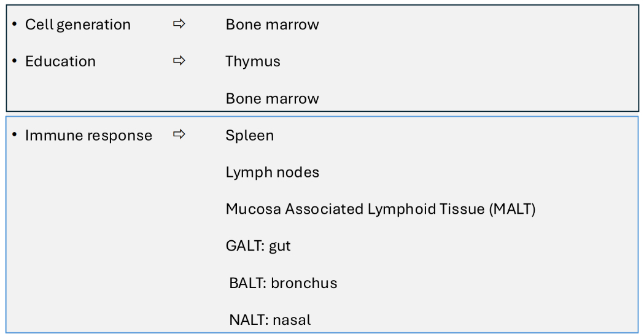Click the Thymus text

[253, 62]
